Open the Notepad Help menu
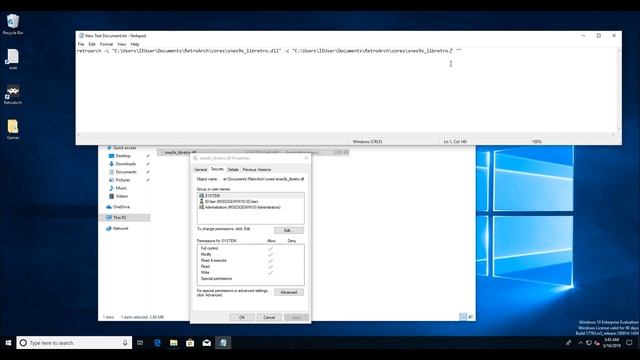Viewport: 640px width, 360px height. pos(135,44)
